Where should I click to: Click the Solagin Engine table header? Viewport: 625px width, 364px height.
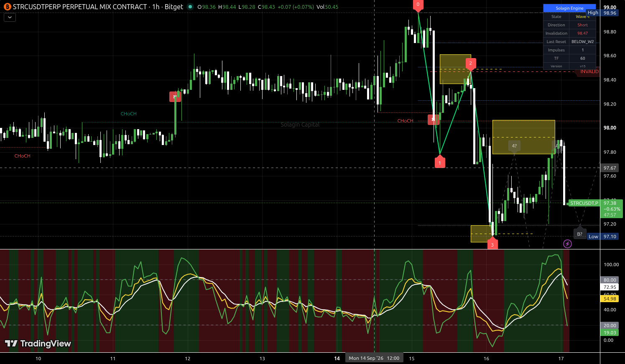(x=569, y=8)
